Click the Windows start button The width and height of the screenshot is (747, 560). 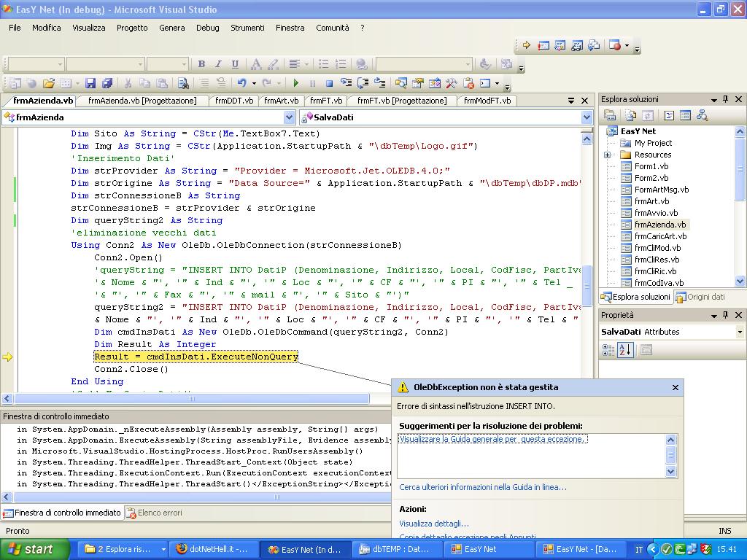(35, 549)
